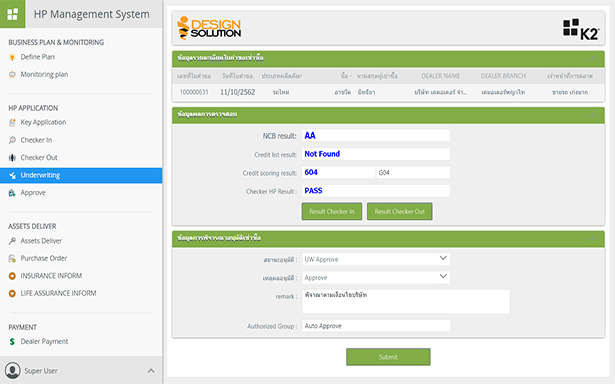This screenshot has height=384, width=615.
Task: Click the Assets Deliver key icon
Action: (12, 241)
